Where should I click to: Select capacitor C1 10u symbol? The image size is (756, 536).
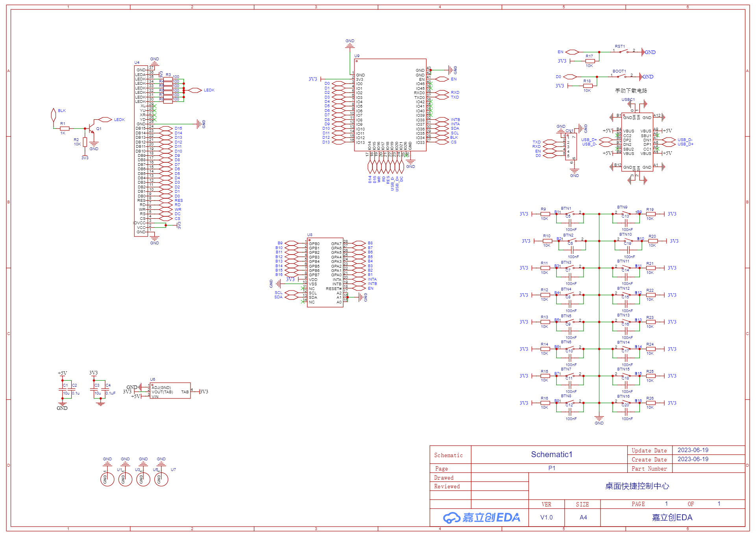pos(62,389)
